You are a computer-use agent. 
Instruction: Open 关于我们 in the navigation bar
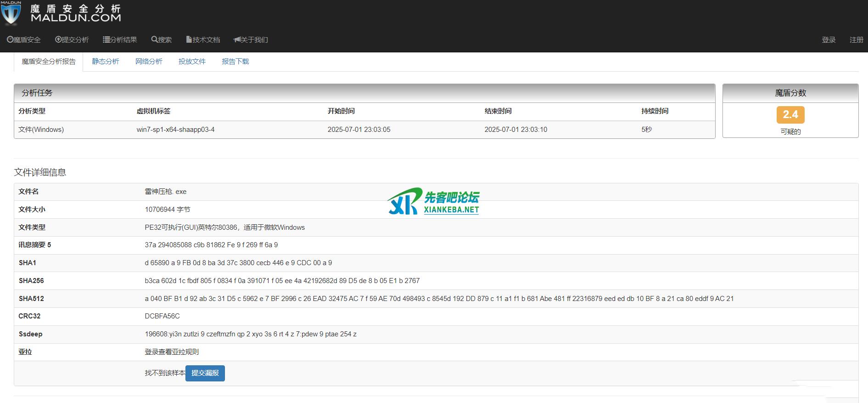(251, 40)
